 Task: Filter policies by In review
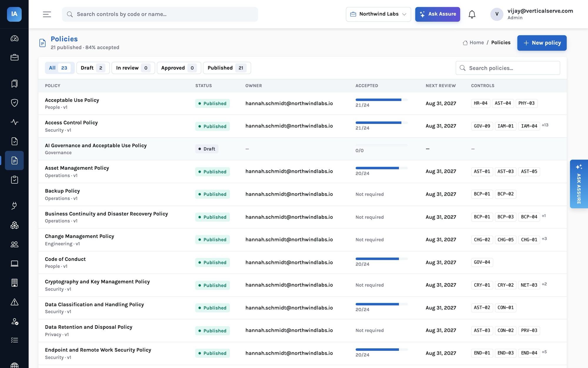(x=133, y=68)
